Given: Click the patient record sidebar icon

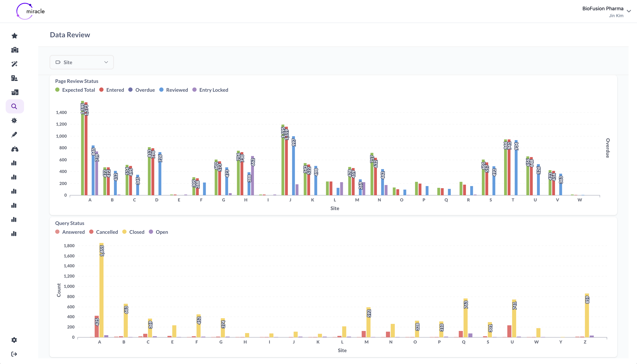Looking at the screenshot, I should click(15, 78).
